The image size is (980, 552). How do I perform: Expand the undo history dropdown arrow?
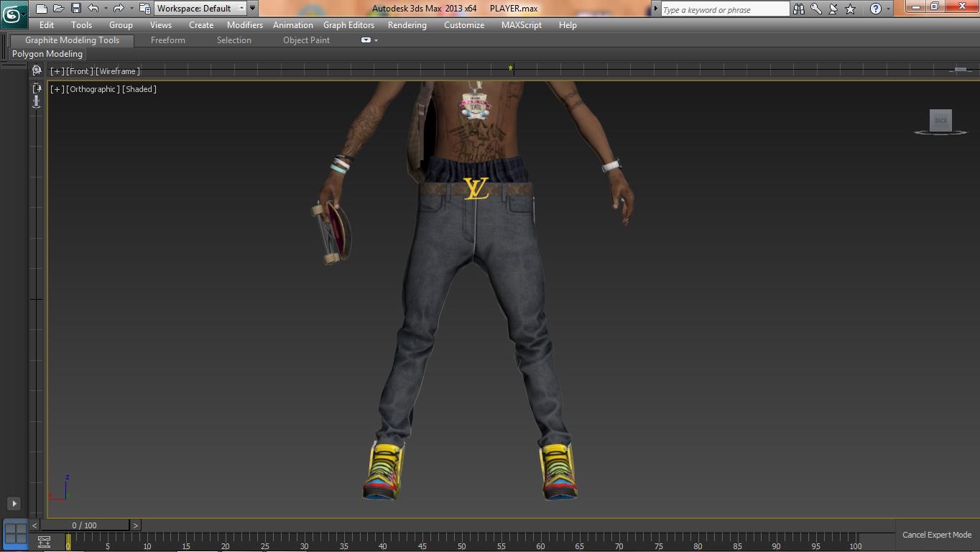tap(106, 9)
